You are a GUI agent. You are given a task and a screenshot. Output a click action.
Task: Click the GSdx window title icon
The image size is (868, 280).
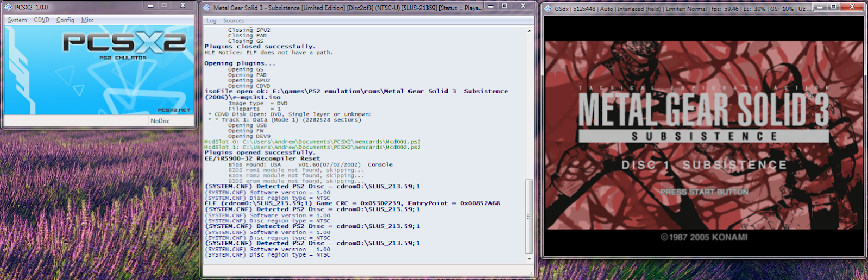548,9
